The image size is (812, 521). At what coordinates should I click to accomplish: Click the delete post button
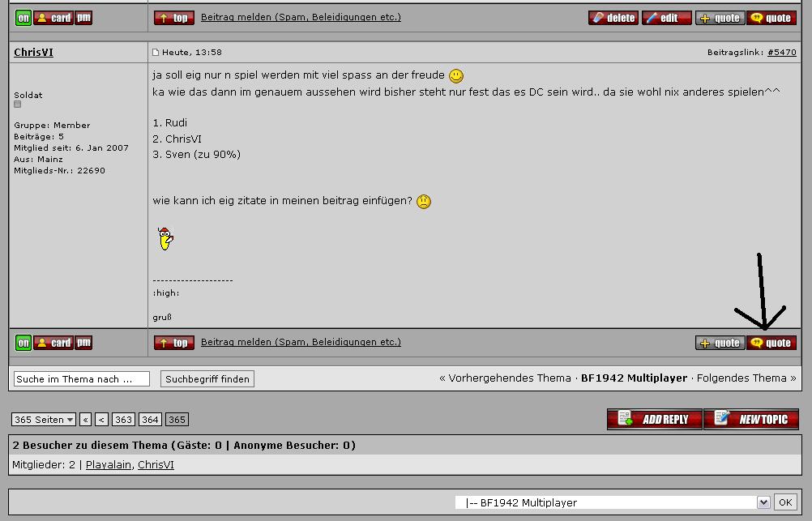(613, 18)
